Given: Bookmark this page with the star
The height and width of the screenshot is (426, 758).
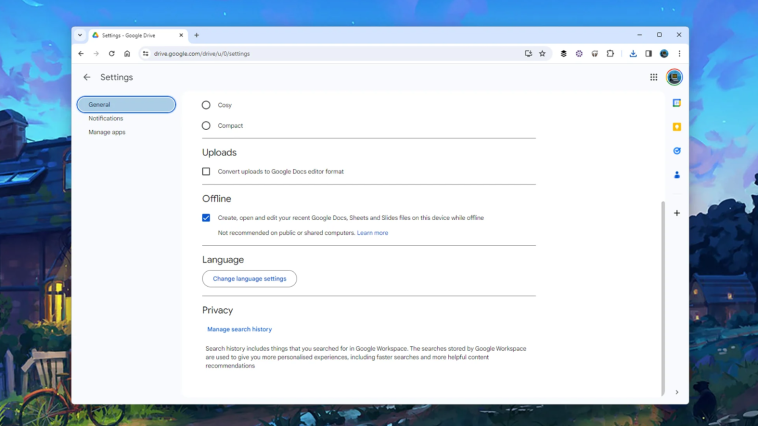Looking at the screenshot, I should click(542, 54).
